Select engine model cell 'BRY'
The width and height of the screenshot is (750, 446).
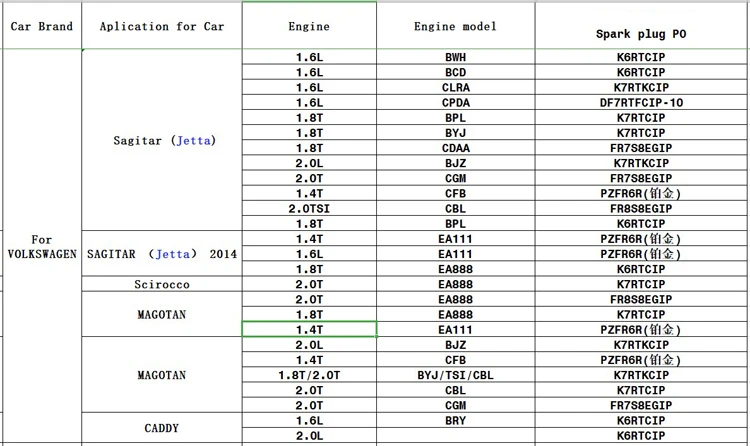[455, 420]
